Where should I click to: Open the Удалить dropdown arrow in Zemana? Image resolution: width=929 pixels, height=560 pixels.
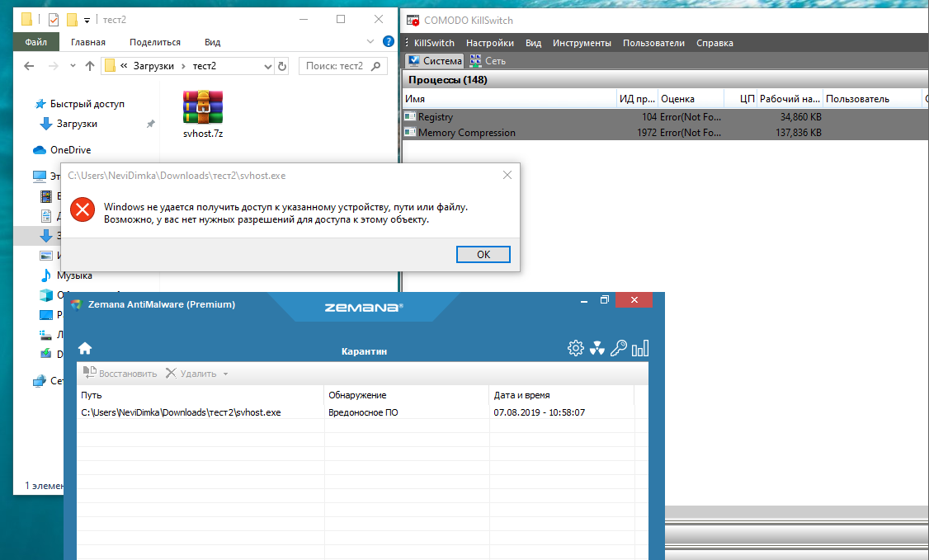tap(226, 374)
